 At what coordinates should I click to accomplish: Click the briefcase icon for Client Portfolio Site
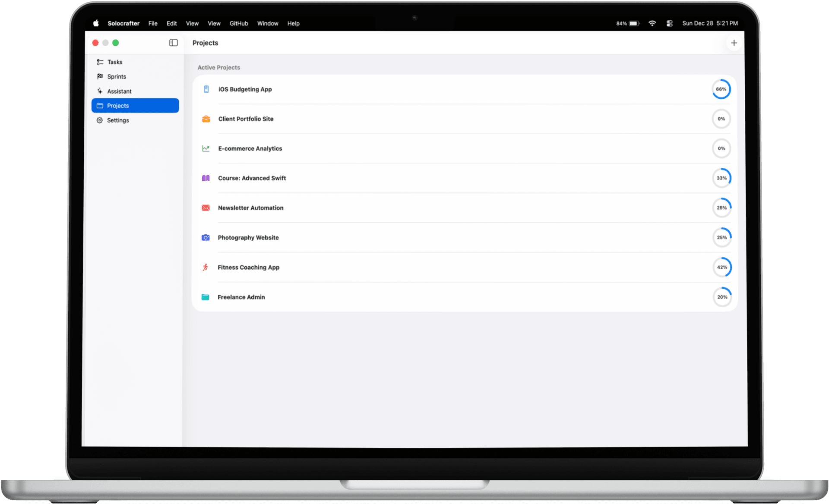click(x=206, y=119)
